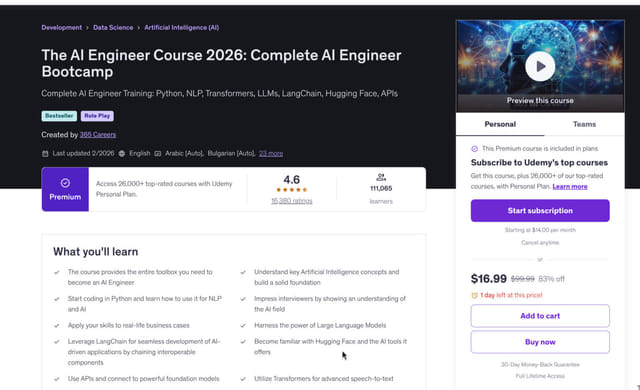The width and height of the screenshot is (640, 390).
Task: Click the checkmark beside 'Leverage LangChain'
Action: [57, 341]
